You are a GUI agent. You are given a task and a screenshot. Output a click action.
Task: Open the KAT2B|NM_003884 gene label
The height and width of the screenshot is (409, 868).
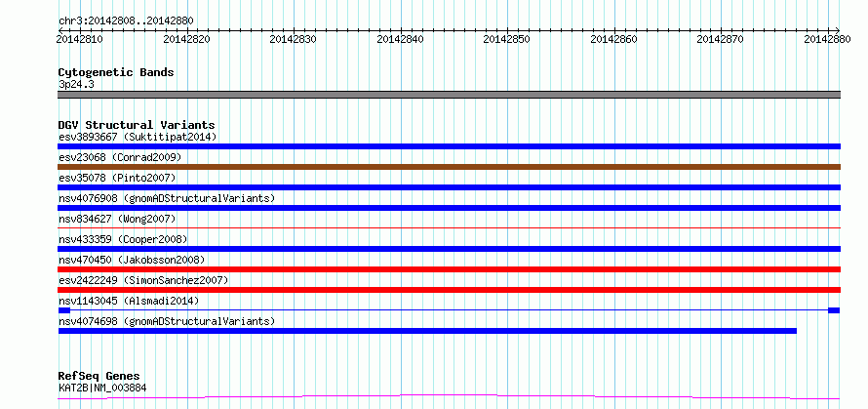coord(102,388)
